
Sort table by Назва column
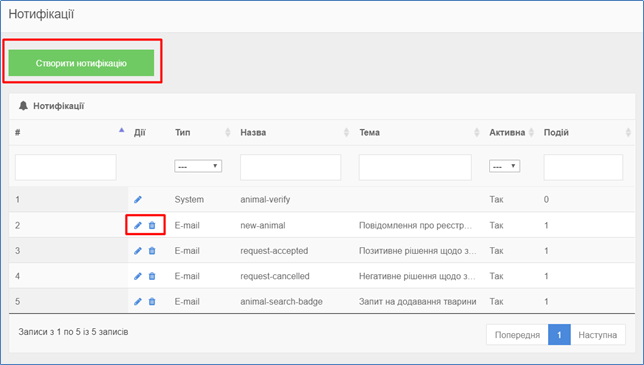click(346, 132)
